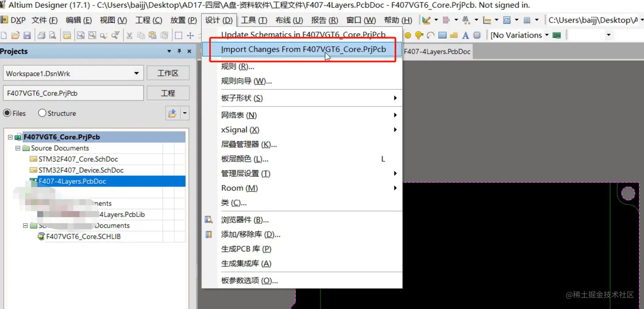The height and width of the screenshot is (309, 644).
Task: Expand the 管理层设置 (T) submenu
Action: [x=395, y=174]
